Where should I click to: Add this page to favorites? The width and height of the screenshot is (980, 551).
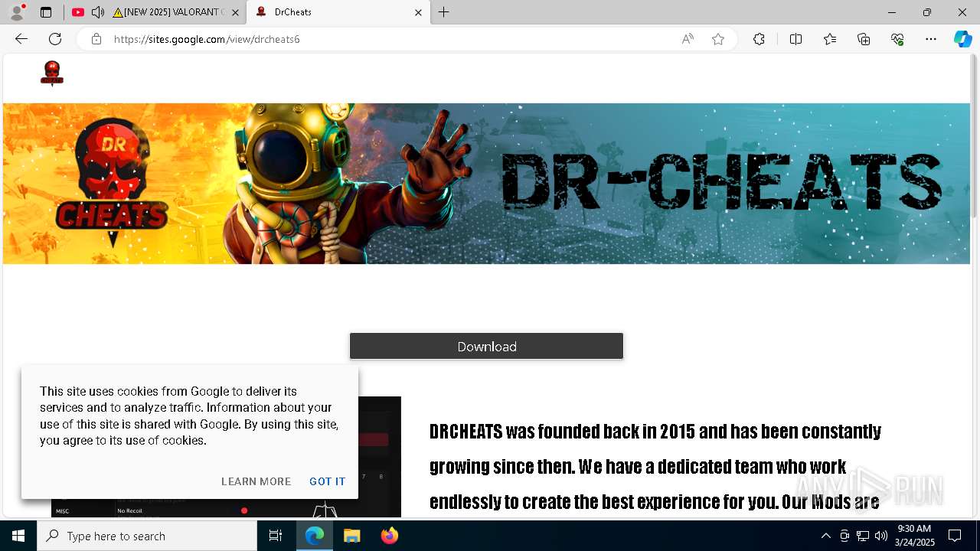[x=718, y=39]
